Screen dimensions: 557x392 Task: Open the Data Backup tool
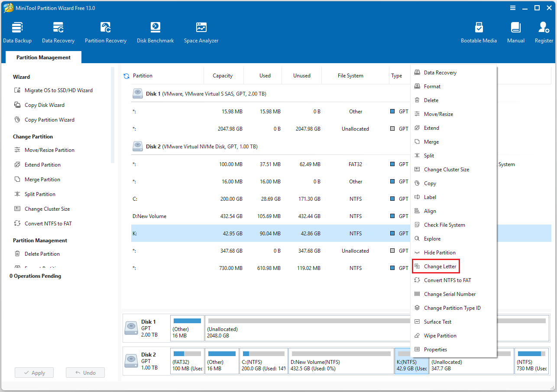click(17, 31)
